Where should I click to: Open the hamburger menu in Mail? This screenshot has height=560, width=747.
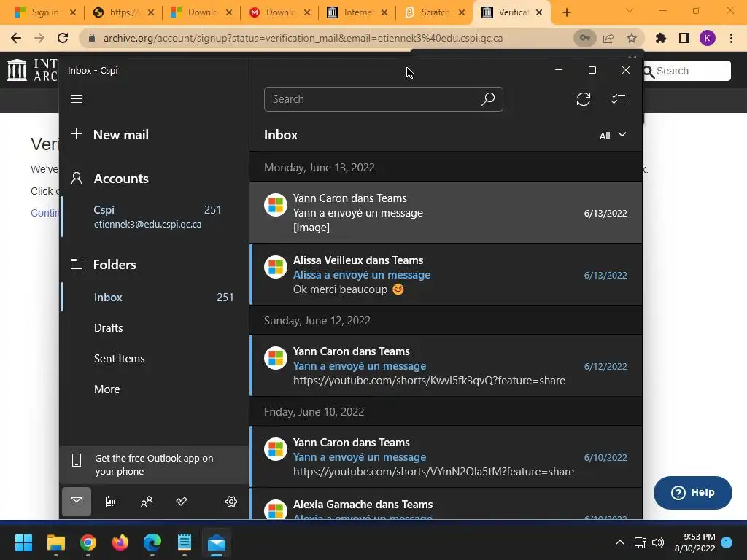(x=76, y=98)
